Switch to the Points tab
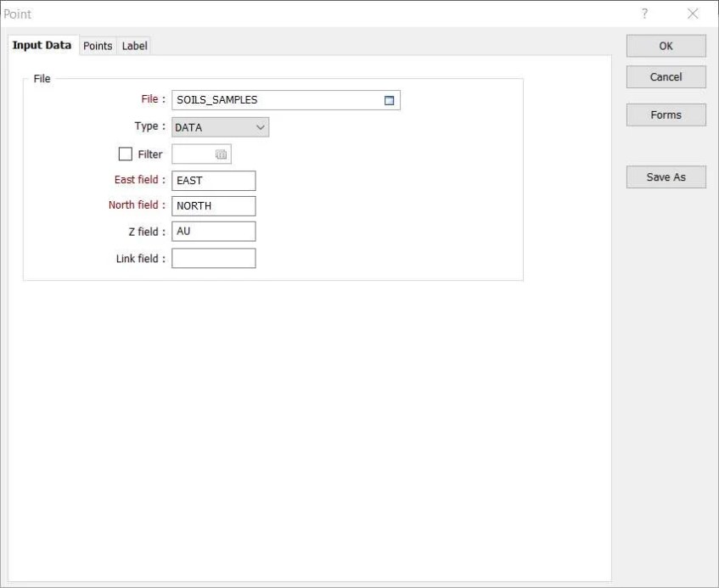This screenshot has height=588, width=719. (98, 46)
